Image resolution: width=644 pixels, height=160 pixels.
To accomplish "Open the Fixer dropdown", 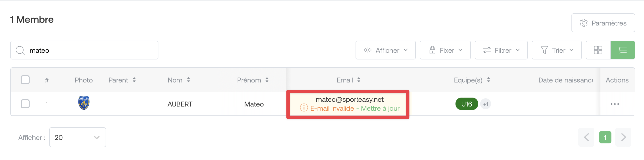I will (445, 50).
